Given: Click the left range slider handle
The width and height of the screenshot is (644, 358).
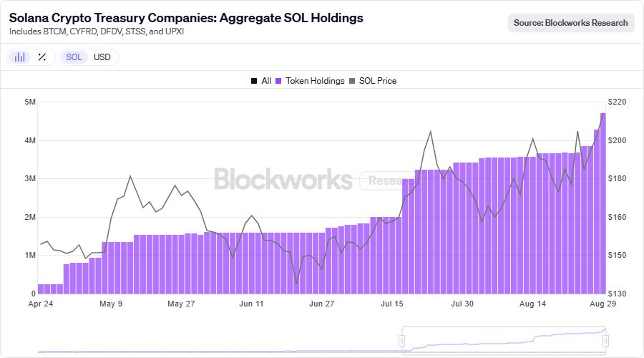Looking at the screenshot, I should click(x=401, y=340).
